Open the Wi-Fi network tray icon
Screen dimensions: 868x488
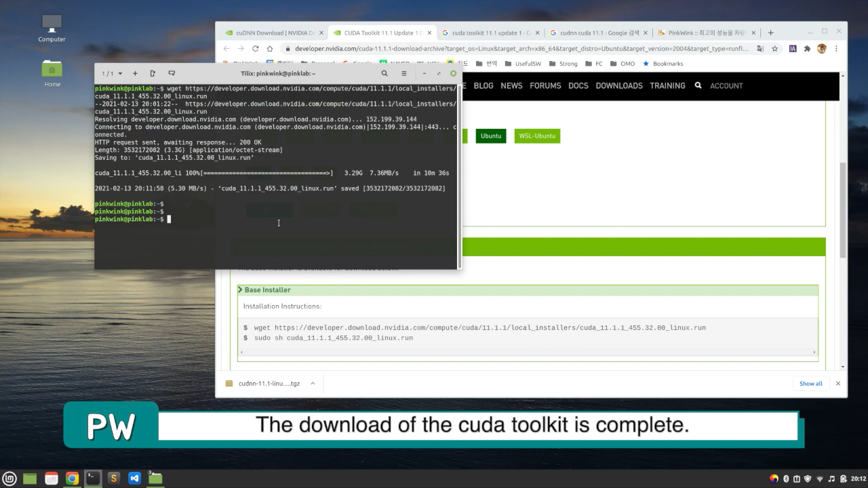point(820,479)
